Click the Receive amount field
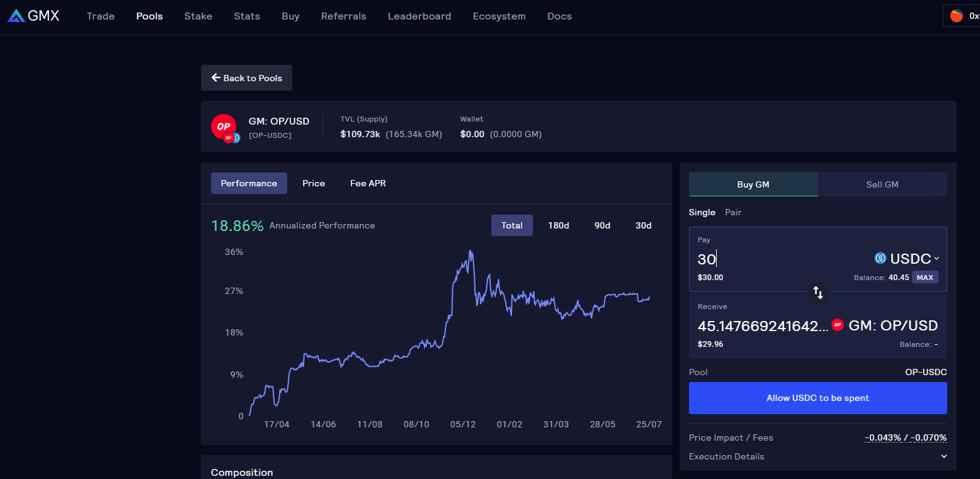 click(x=763, y=326)
